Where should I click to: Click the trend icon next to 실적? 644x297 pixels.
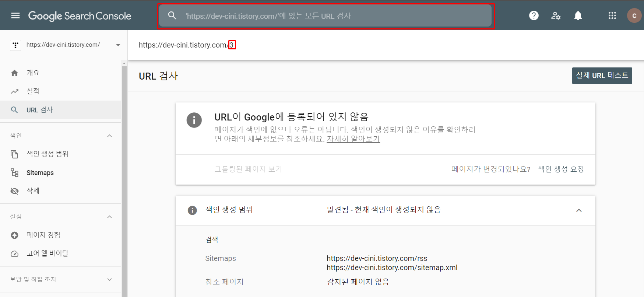coord(14,91)
